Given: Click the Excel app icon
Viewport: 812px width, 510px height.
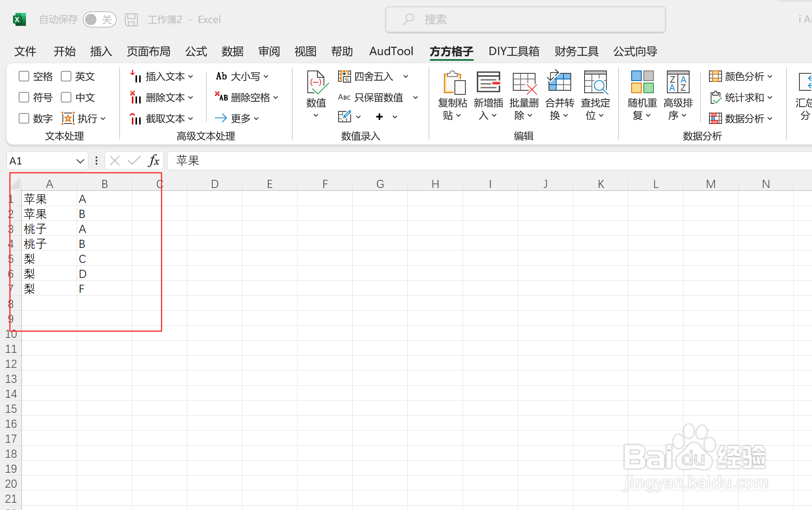Looking at the screenshot, I should (x=19, y=19).
